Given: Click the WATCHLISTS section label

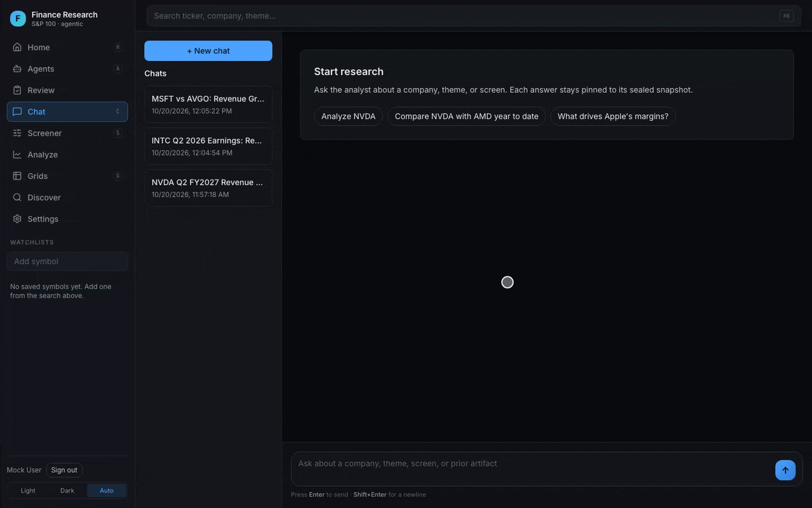Looking at the screenshot, I should (32, 242).
